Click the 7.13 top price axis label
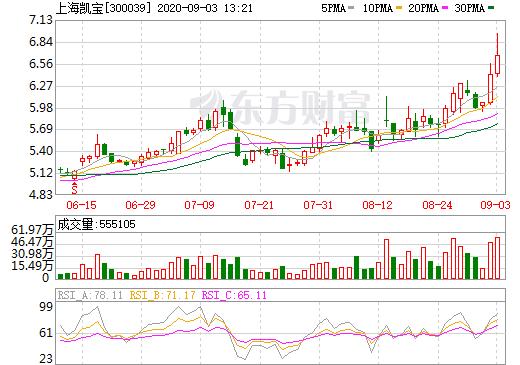The image size is (520, 365). [41, 20]
